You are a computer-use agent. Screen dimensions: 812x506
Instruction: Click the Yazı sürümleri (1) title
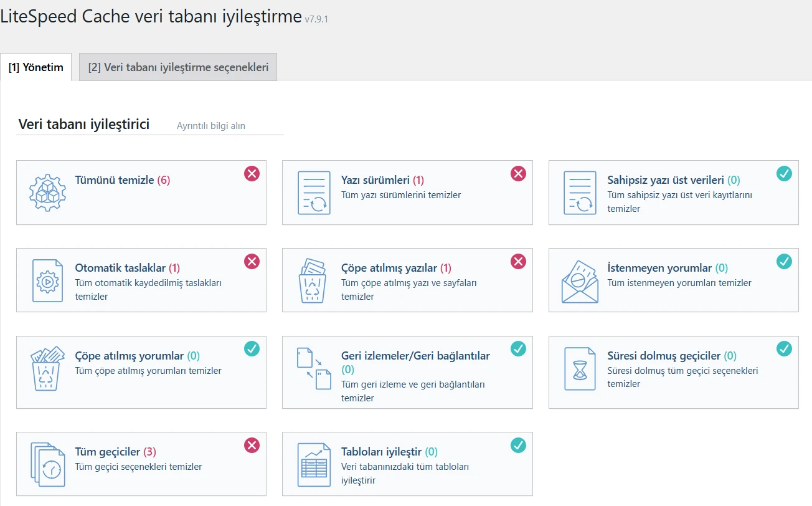[x=382, y=180]
